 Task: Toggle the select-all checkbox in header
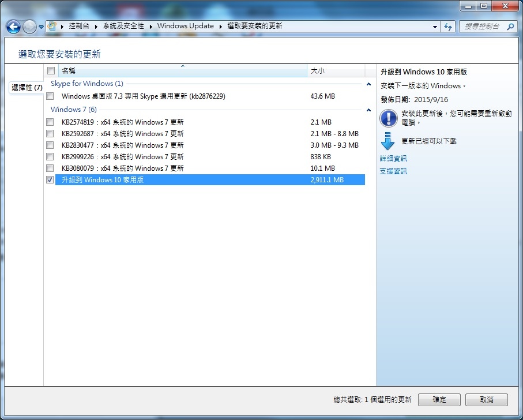pyautogui.click(x=51, y=71)
